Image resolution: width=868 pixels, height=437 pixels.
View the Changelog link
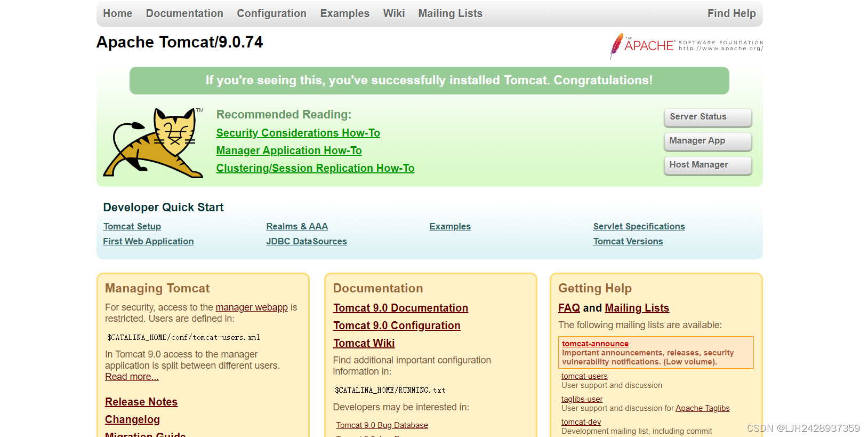(x=132, y=419)
